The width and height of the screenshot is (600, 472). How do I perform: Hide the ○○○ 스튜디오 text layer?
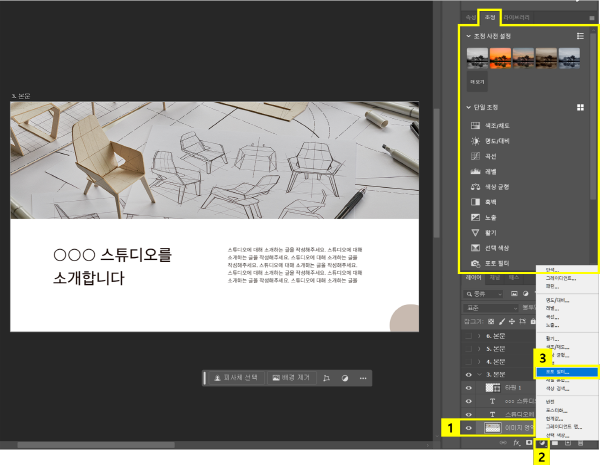[468, 401]
